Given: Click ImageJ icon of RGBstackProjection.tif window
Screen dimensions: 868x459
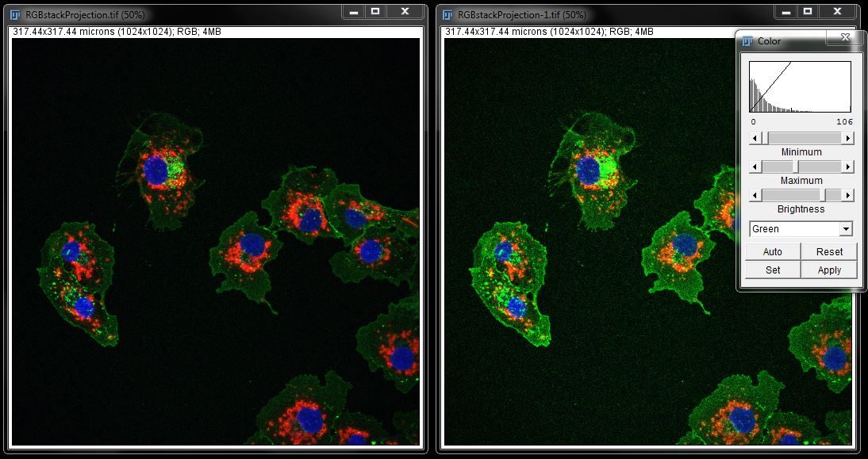Looking at the screenshot, I should 17,15.
